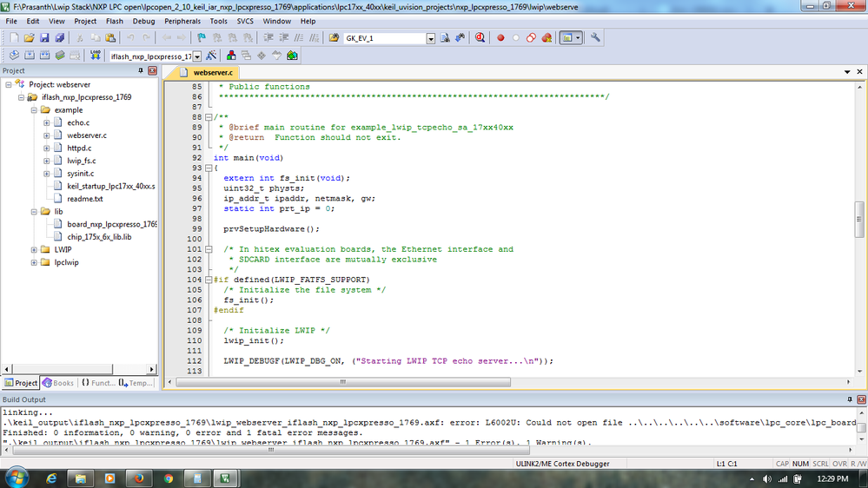Click the Manage Project Items colored blocks icon
Screen dimensions: 868x488
231,56
